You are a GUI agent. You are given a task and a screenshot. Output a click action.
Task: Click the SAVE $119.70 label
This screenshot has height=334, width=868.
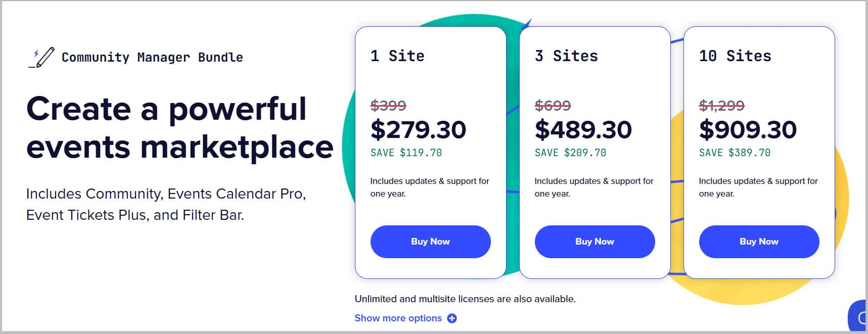pos(406,153)
